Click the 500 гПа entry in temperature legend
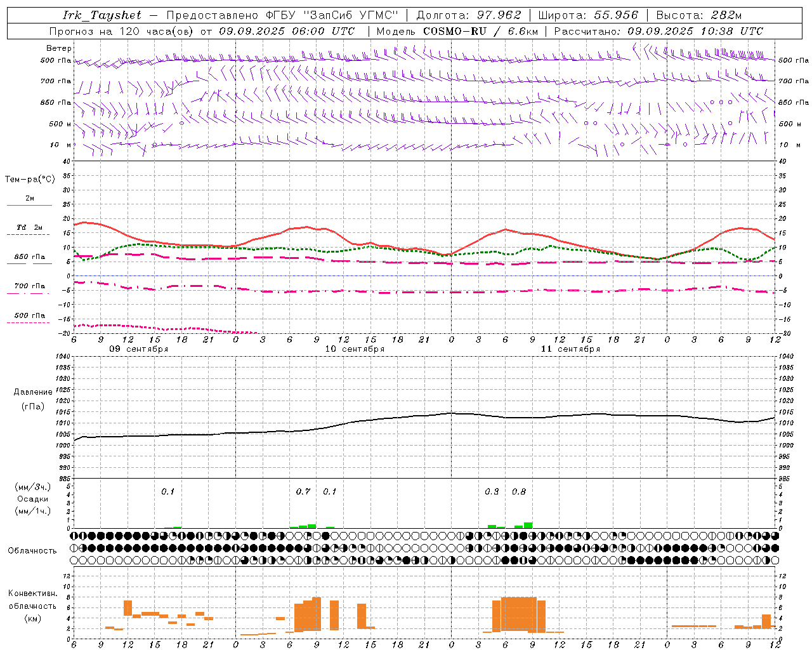Viewport: 812px width, 650px height. pos(29,315)
